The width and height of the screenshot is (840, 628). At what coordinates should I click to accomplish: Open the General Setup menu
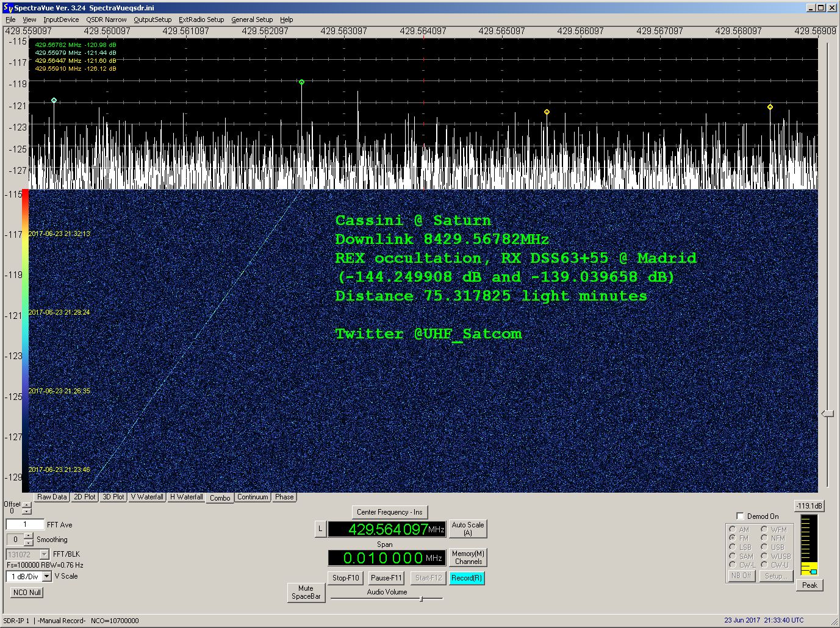point(251,20)
